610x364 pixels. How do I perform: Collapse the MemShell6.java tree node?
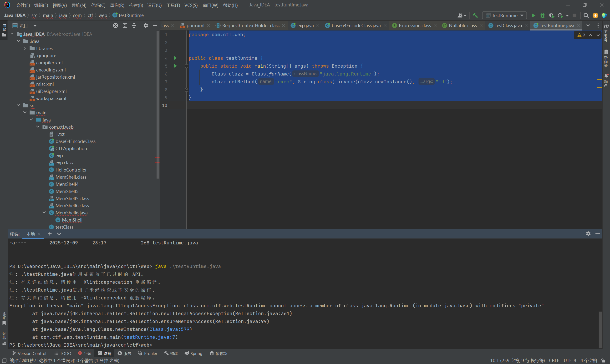(44, 213)
